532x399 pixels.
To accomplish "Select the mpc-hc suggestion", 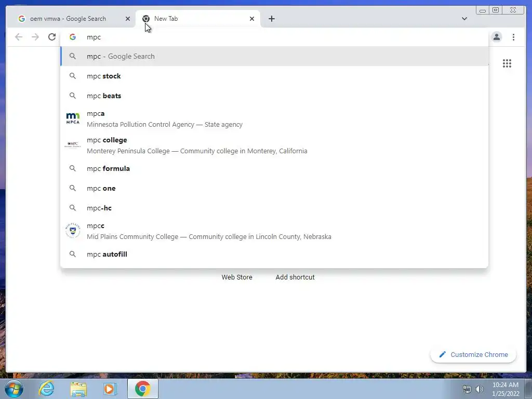I will click(274, 208).
